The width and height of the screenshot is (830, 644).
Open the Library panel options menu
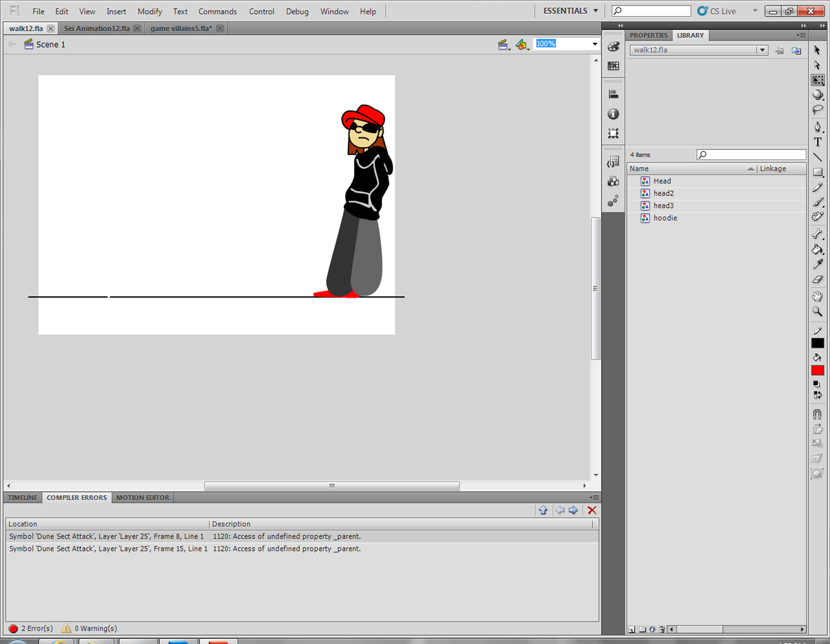tap(801, 35)
